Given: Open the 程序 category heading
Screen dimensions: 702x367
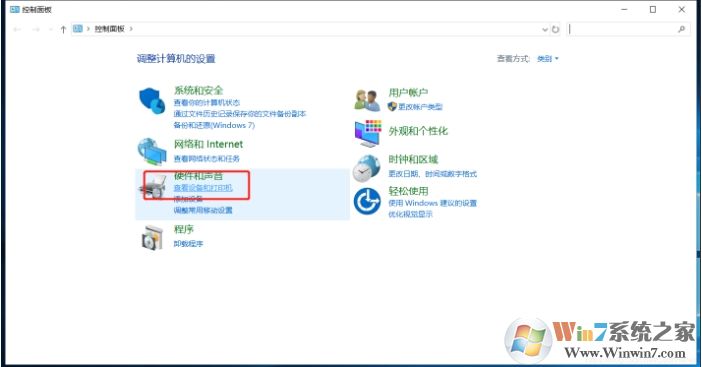Looking at the screenshot, I should click(x=184, y=230).
